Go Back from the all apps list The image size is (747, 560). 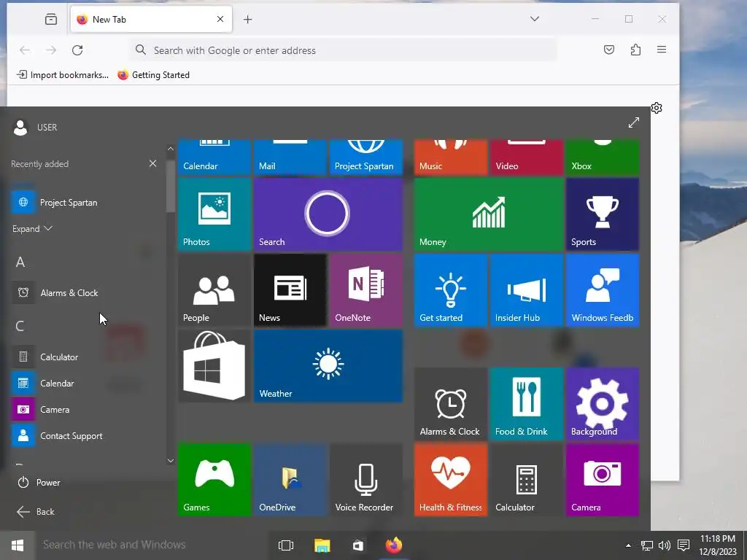pyautogui.click(x=36, y=511)
